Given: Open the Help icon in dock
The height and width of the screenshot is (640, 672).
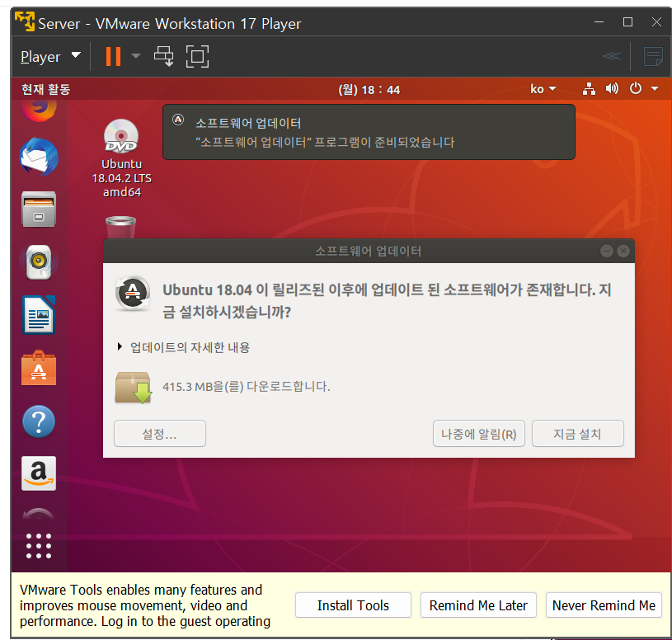Looking at the screenshot, I should 39,421.
